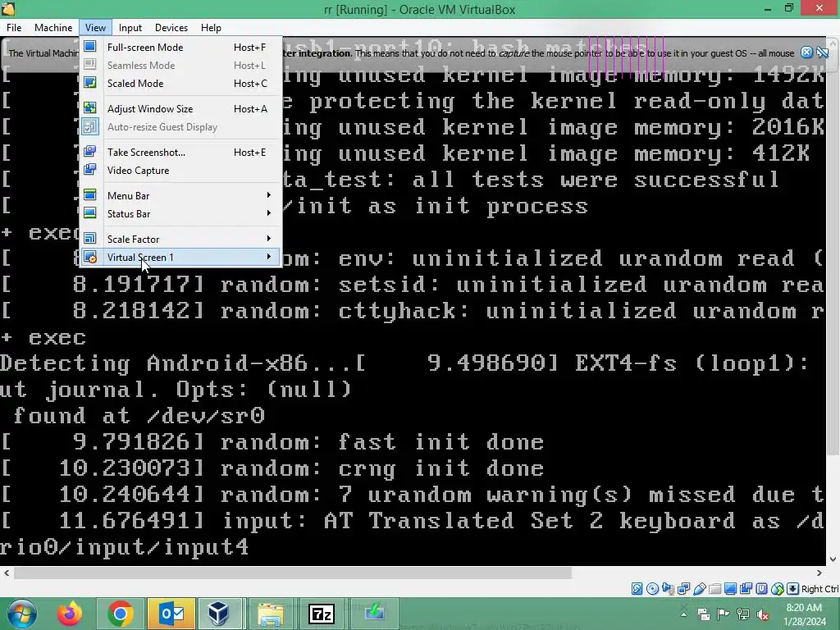840x630 pixels.
Task: Select Full-screen Mode in View menu
Action: coord(180,47)
